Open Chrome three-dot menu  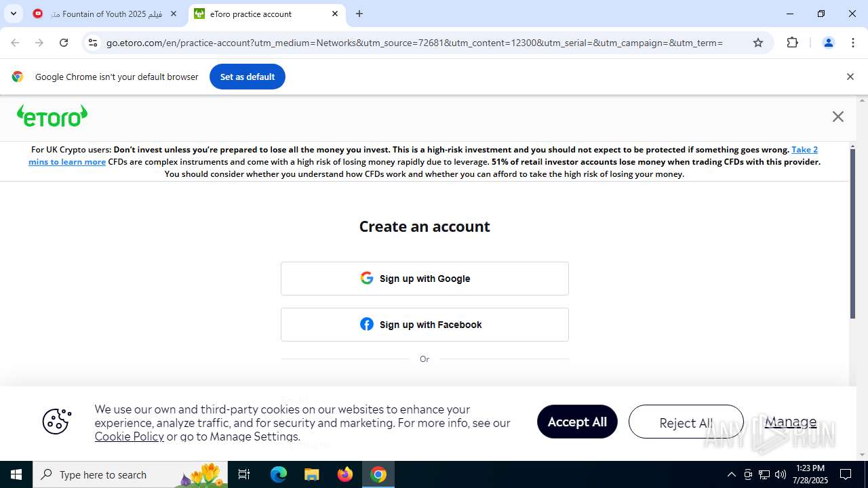(853, 43)
